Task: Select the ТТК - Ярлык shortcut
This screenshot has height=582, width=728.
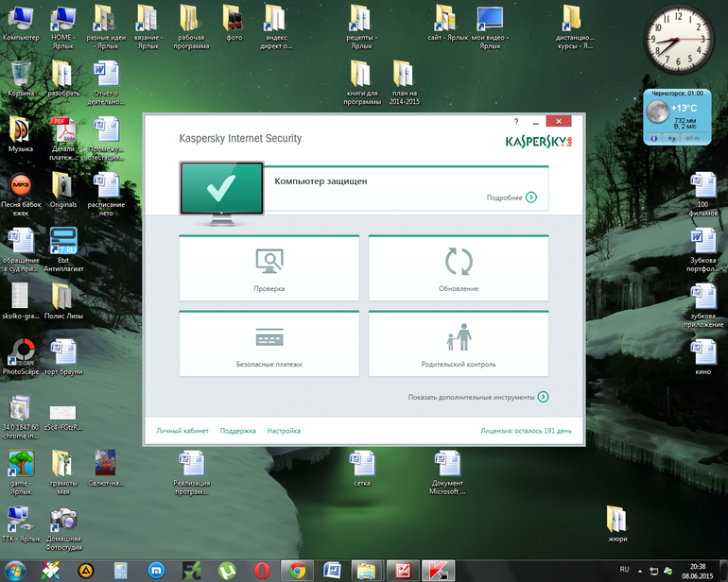Action: coord(21,524)
